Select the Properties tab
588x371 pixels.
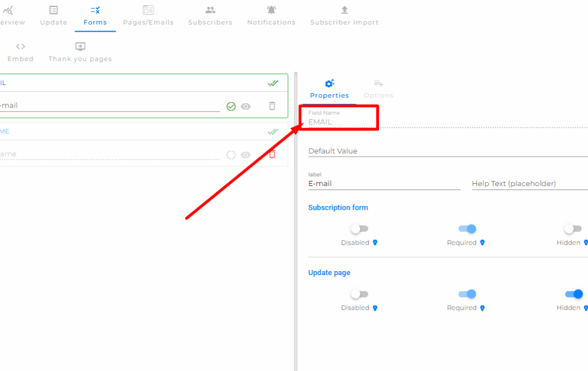[329, 89]
